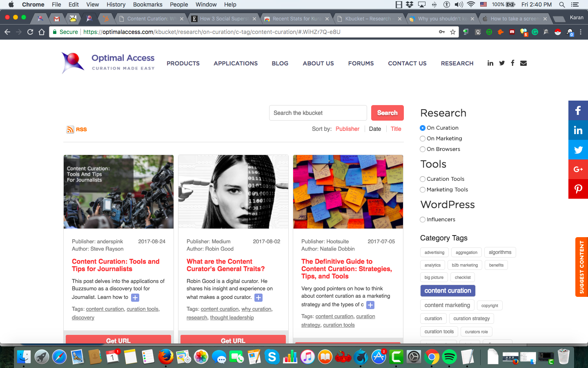The image size is (588, 368).
Task: Click the Chrome address bar URL
Action: tap(212, 32)
